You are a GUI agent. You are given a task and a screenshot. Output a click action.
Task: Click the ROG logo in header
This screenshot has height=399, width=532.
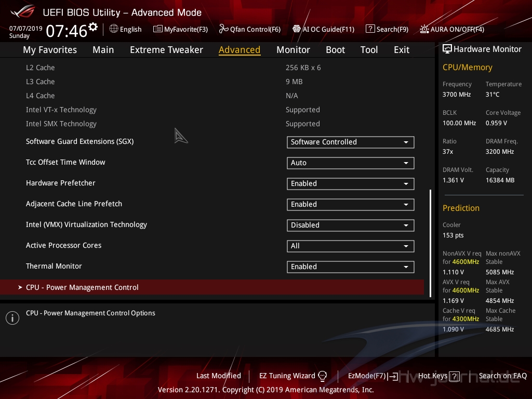coord(22,11)
